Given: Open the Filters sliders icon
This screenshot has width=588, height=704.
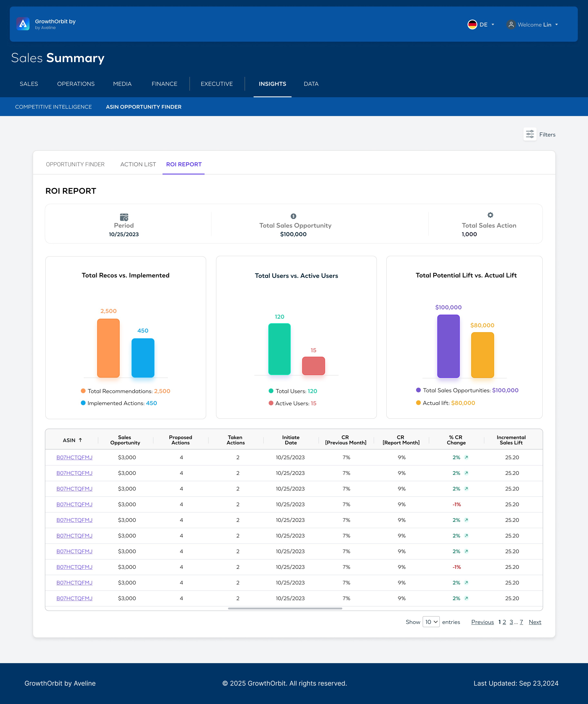Looking at the screenshot, I should [530, 134].
